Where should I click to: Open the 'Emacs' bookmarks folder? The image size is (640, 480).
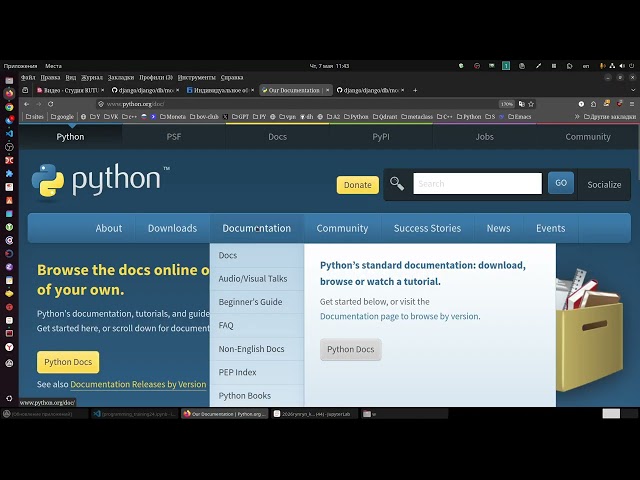coord(519,117)
